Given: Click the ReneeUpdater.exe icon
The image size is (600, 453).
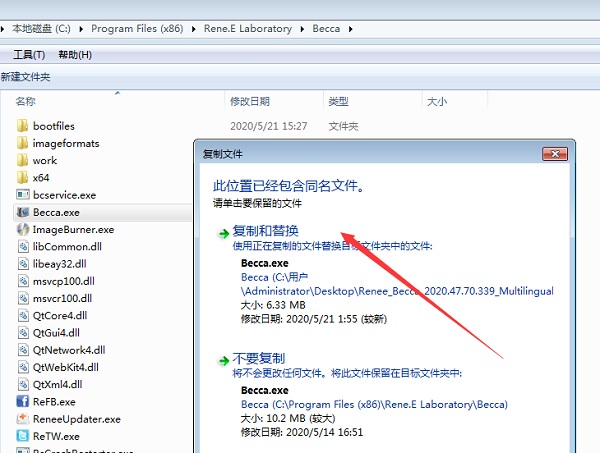Looking at the screenshot, I should [23, 419].
